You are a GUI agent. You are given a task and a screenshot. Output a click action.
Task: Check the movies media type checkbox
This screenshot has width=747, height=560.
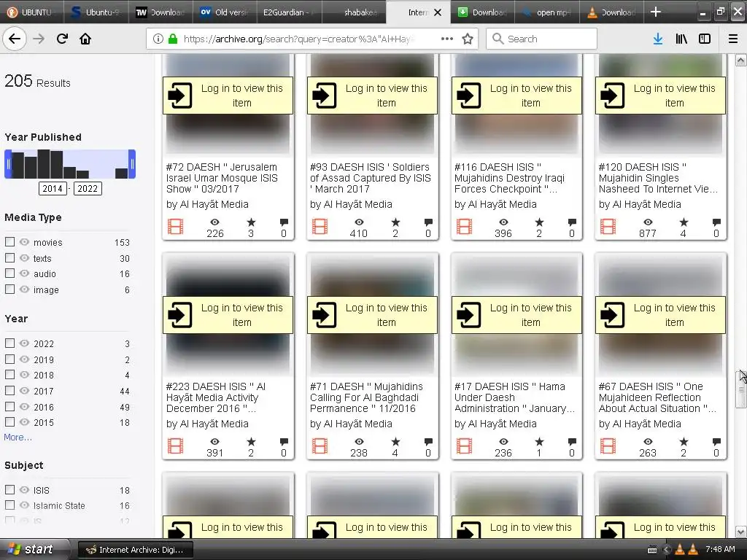coord(9,242)
